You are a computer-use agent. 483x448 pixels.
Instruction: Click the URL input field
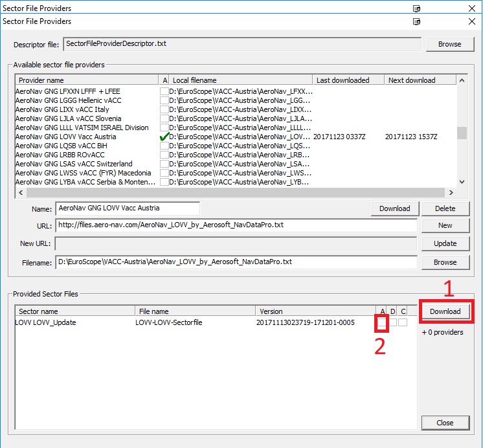coord(236,225)
